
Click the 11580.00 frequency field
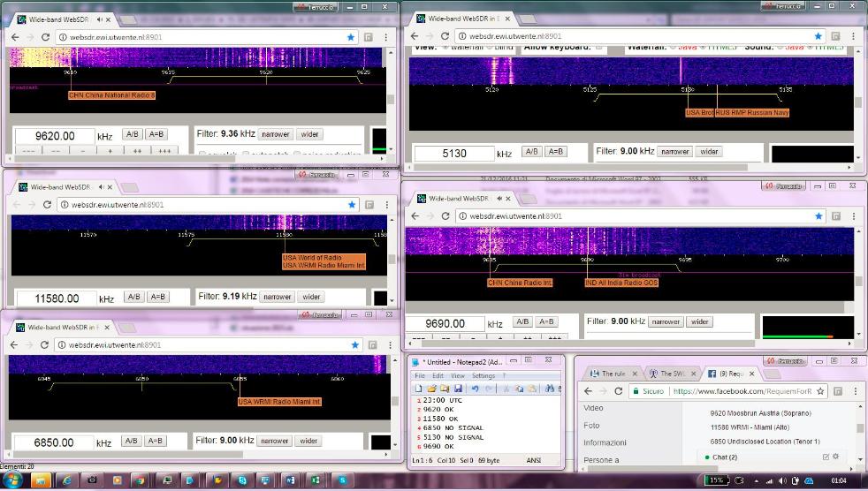(57, 298)
